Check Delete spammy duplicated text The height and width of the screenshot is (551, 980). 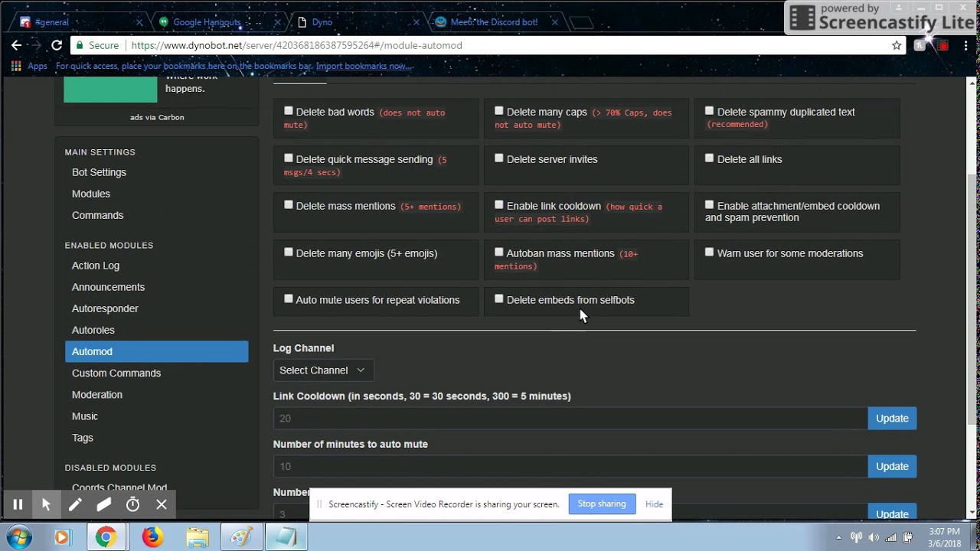pos(710,111)
